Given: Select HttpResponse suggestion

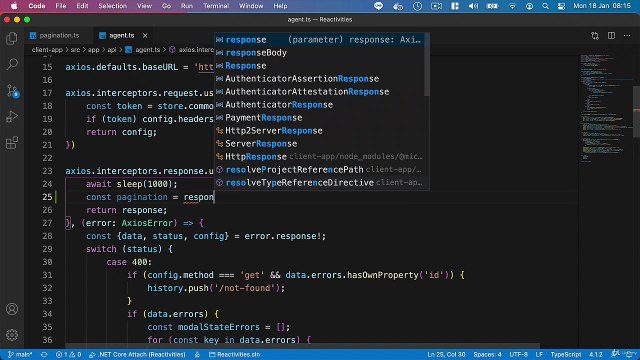Looking at the screenshot, I should point(320,157).
